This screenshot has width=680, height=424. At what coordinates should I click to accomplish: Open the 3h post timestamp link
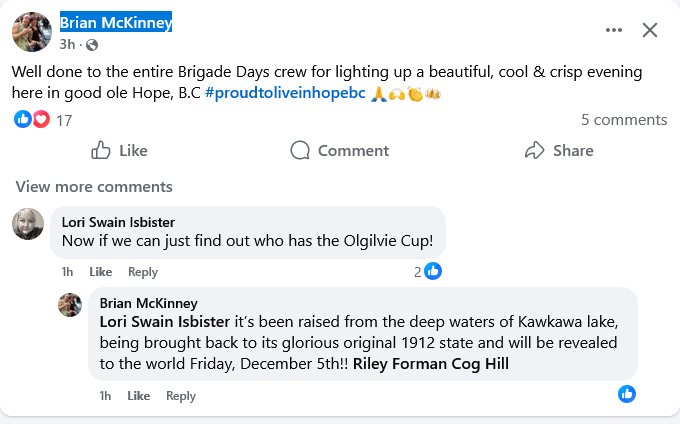67,45
